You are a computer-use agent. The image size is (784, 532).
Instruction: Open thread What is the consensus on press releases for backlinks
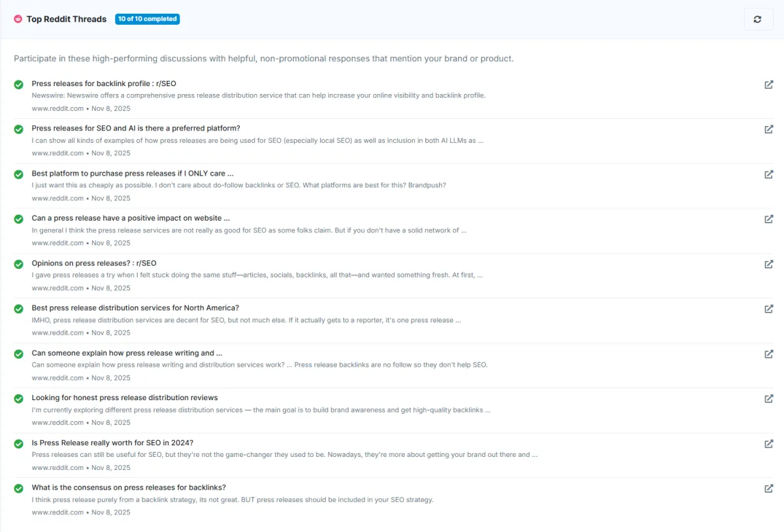[129, 488]
